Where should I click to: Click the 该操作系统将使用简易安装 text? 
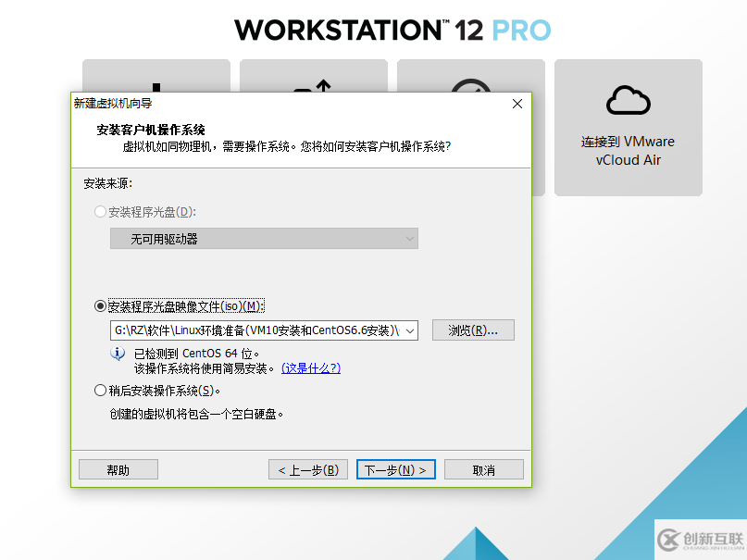click(204, 368)
